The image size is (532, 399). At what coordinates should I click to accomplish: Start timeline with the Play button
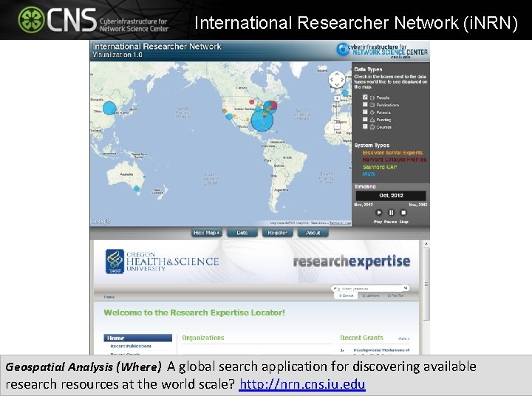click(378, 213)
